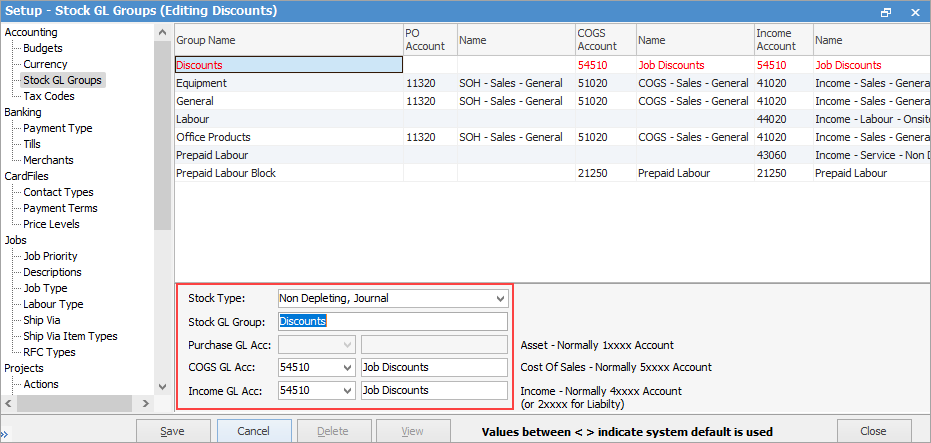This screenshot has width=931, height=443.
Task: Click the Cancel button
Action: 254,431
